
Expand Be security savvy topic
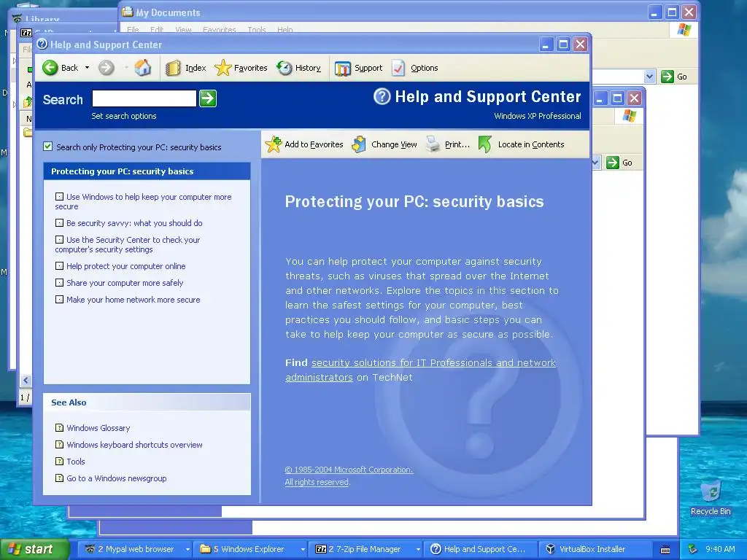[59, 223]
